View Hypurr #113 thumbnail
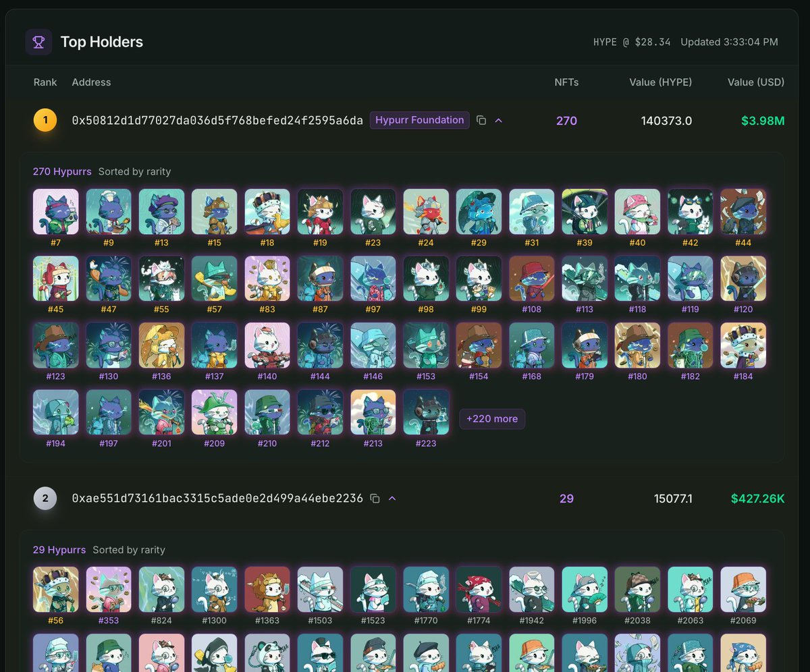Viewport: 810px width, 672px height. [x=585, y=278]
